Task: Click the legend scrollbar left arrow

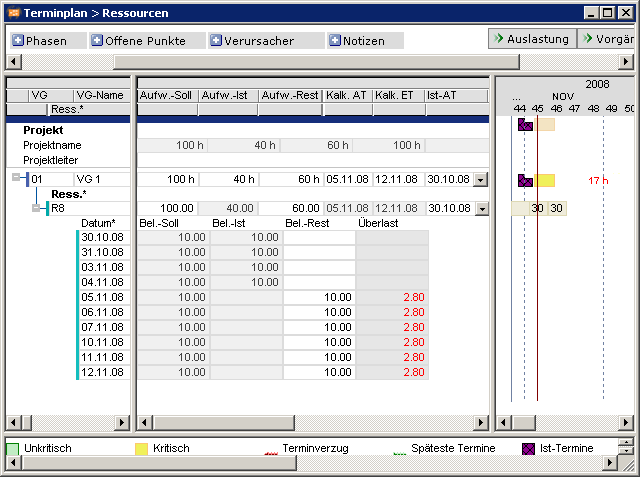Action: tap(13, 463)
